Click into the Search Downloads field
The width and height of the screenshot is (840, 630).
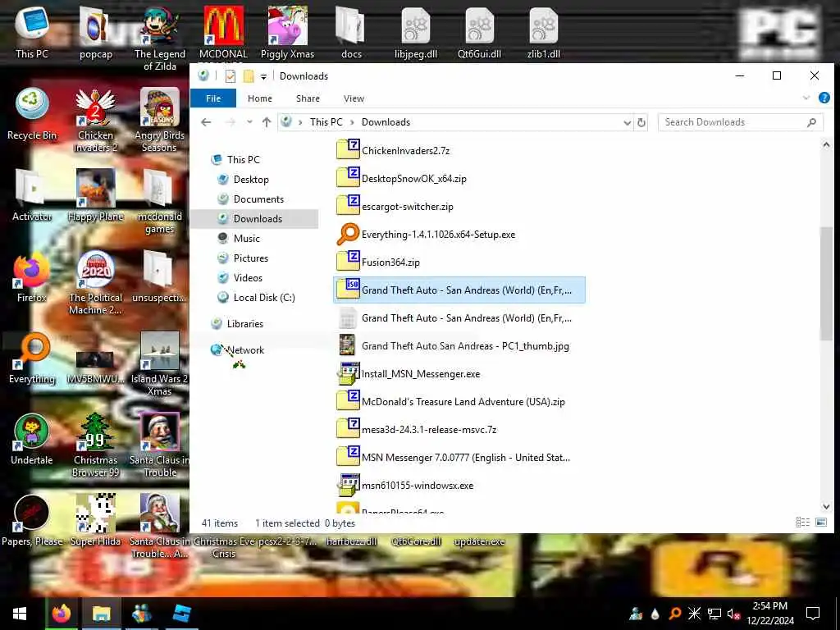click(x=741, y=122)
